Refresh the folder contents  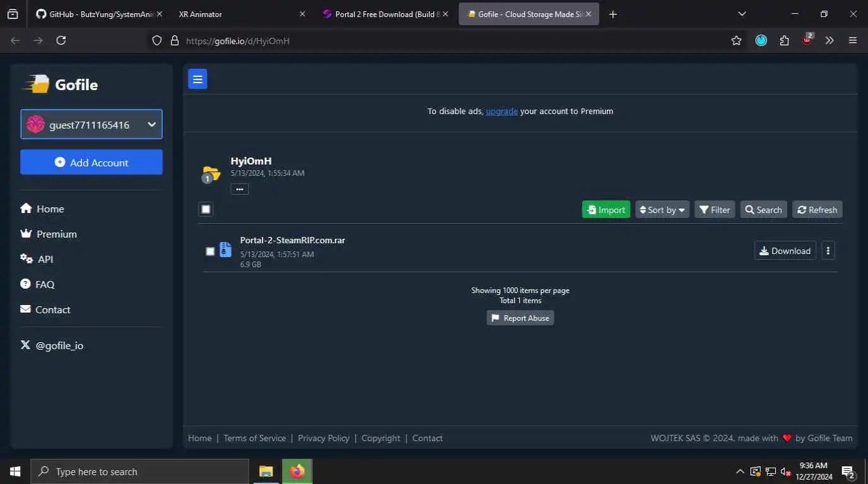(817, 210)
